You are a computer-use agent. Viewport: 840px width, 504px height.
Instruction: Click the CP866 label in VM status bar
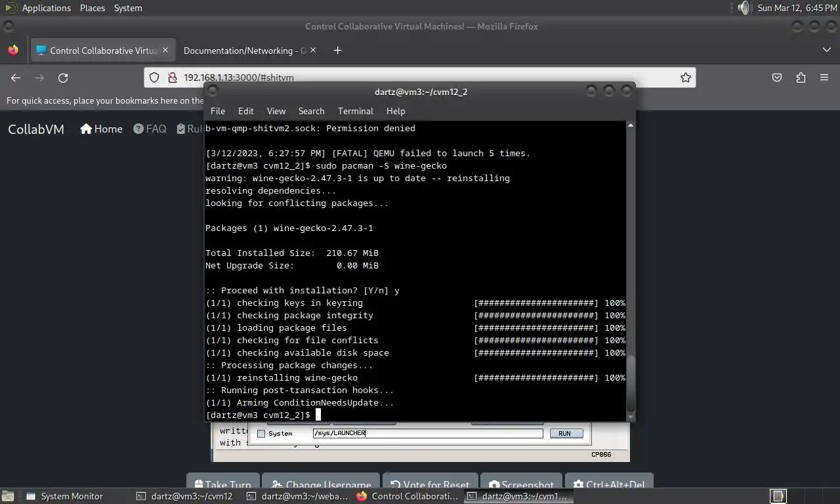[601, 454]
